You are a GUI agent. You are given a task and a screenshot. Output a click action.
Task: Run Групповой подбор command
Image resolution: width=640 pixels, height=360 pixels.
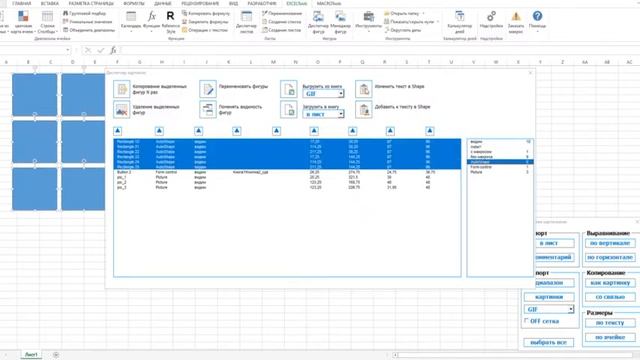point(84,13)
